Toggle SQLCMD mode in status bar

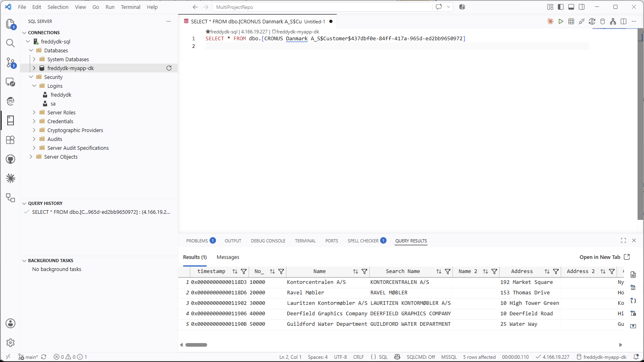pos(421,357)
